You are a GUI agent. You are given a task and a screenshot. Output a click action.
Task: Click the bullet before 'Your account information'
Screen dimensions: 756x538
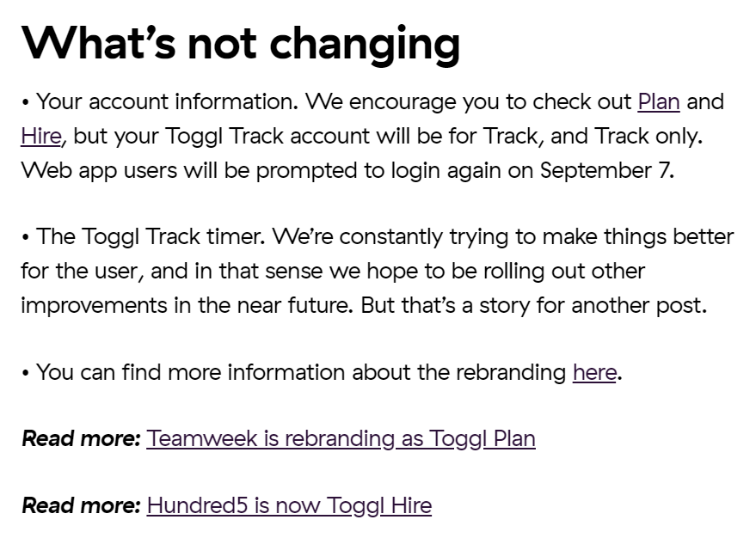(25, 103)
